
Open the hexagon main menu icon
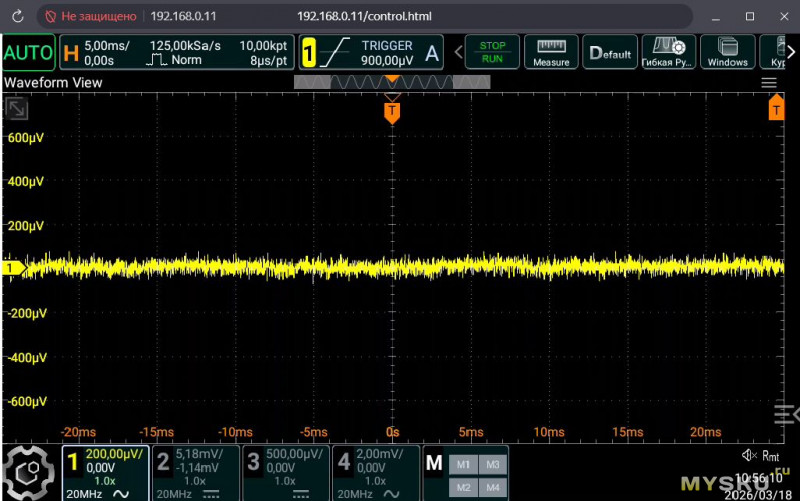(28, 473)
